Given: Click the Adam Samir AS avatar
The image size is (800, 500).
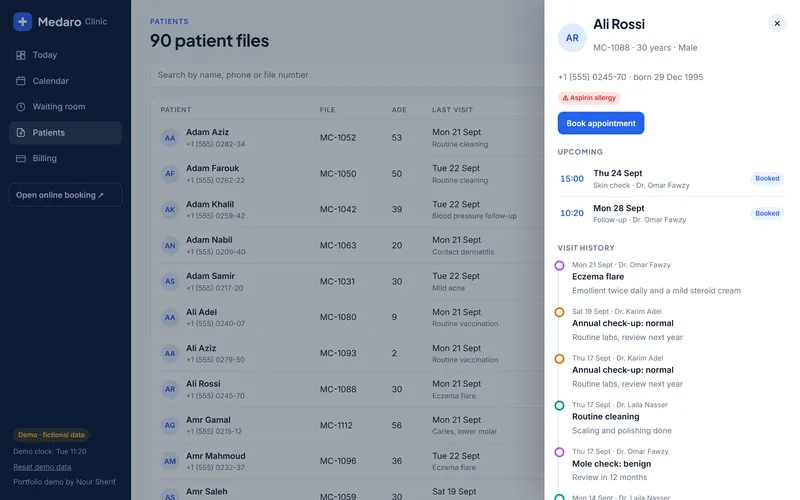Looking at the screenshot, I should pos(170,282).
